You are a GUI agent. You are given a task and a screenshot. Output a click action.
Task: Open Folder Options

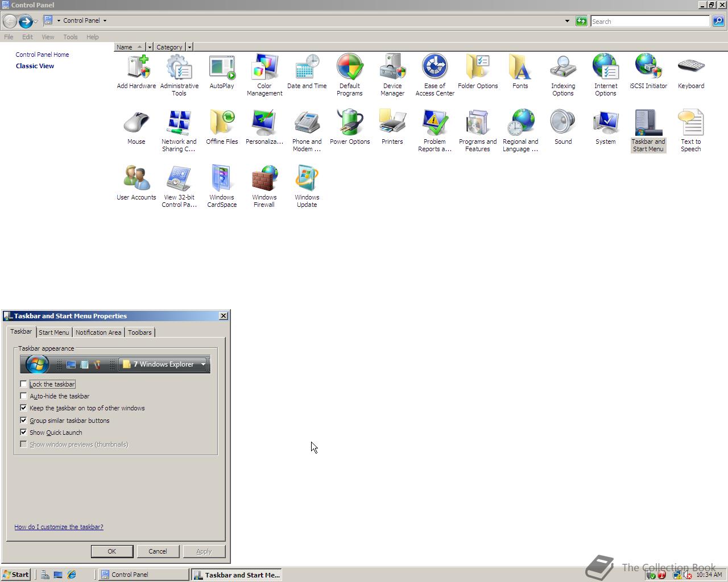tap(478, 72)
